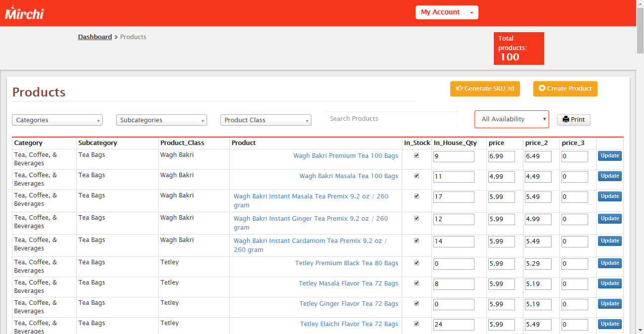Click the Print button
The height and width of the screenshot is (334, 644).
click(573, 120)
